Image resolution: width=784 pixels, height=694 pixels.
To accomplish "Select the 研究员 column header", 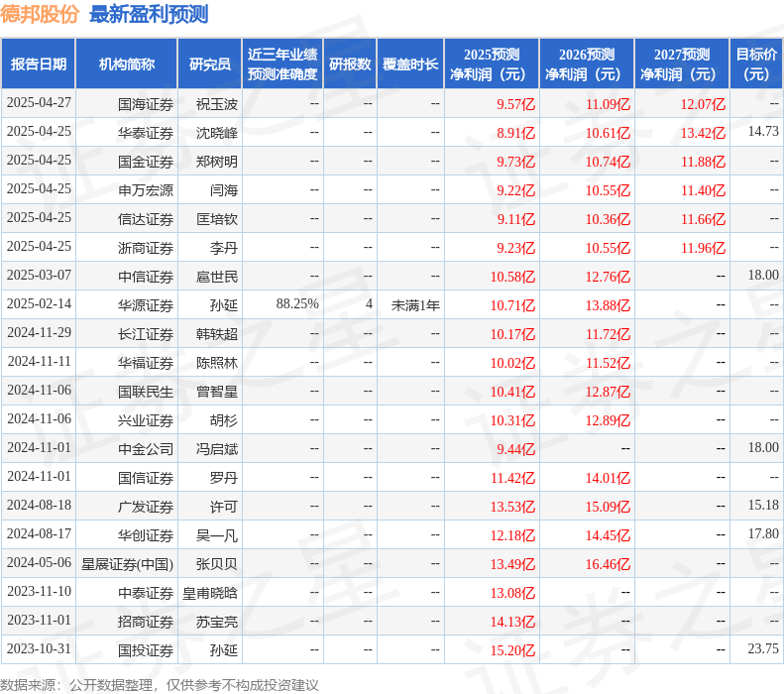I will point(210,64).
